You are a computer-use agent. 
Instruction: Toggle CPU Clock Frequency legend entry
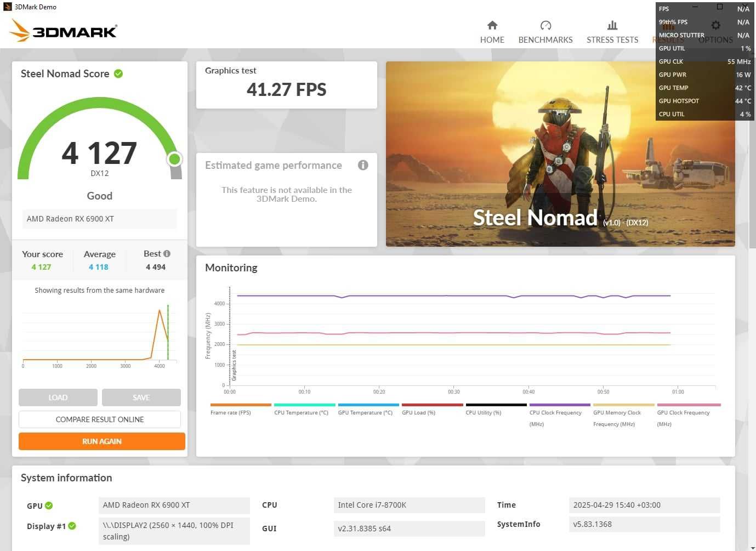click(x=560, y=416)
